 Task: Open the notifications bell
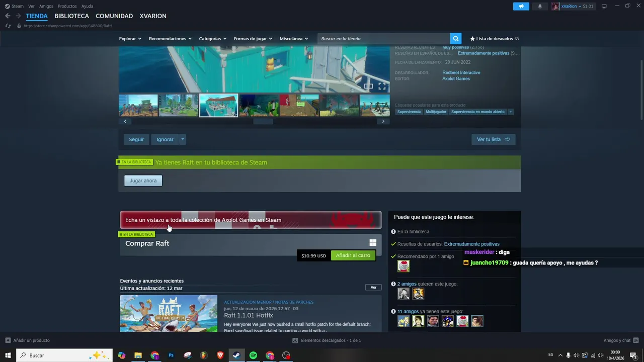540,6
